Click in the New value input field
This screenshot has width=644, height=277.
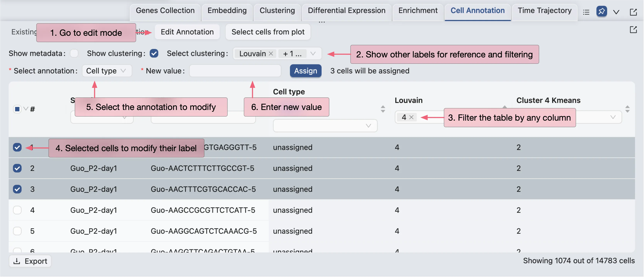tap(235, 71)
